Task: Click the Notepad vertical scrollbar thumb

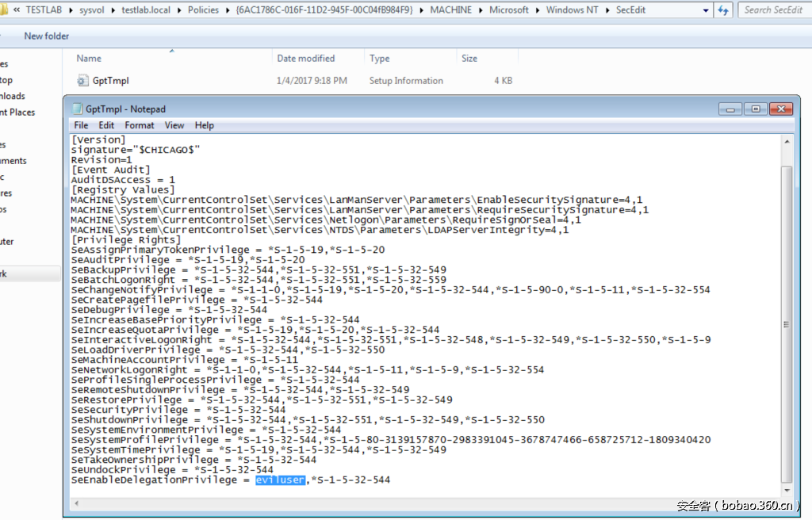Action: (787, 324)
